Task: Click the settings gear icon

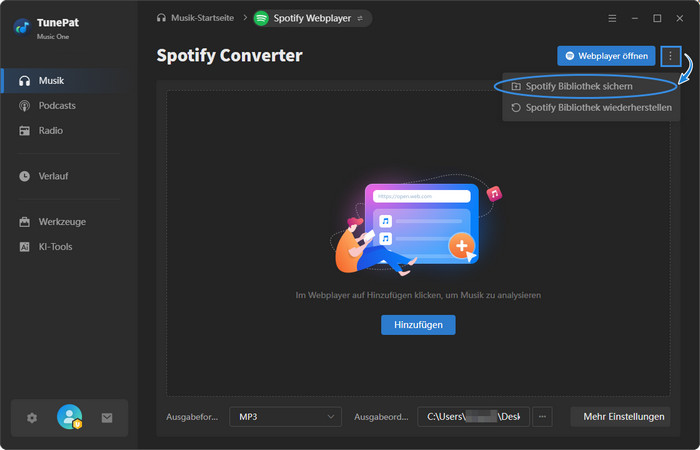Action: click(32, 418)
